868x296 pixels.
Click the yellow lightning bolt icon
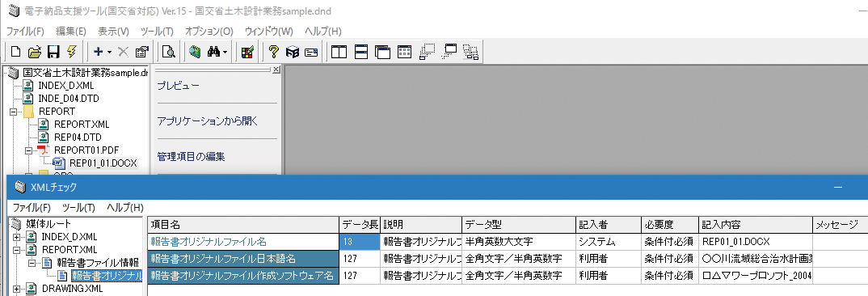click(x=71, y=52)
